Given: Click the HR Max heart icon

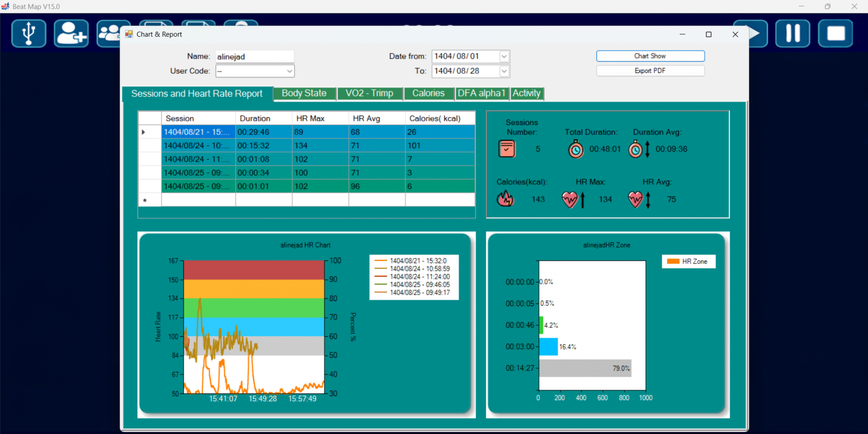Looking at the screenshot, I should tap(570, 200).
